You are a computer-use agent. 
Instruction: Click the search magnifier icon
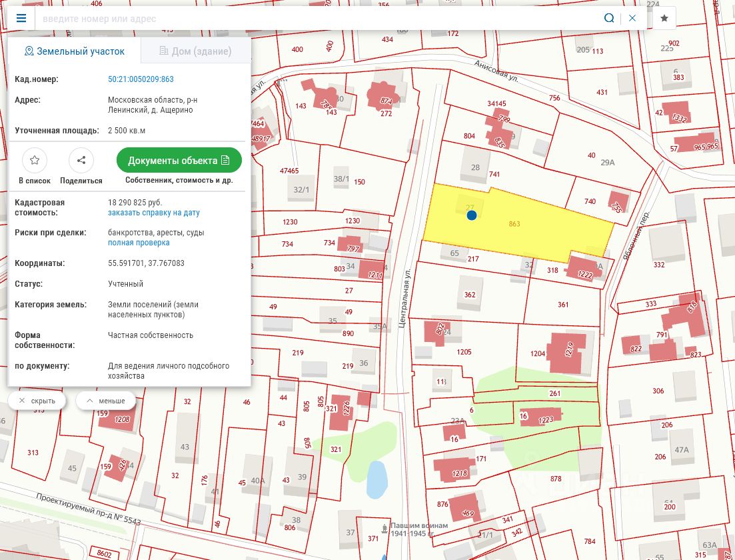click(608, 18)
